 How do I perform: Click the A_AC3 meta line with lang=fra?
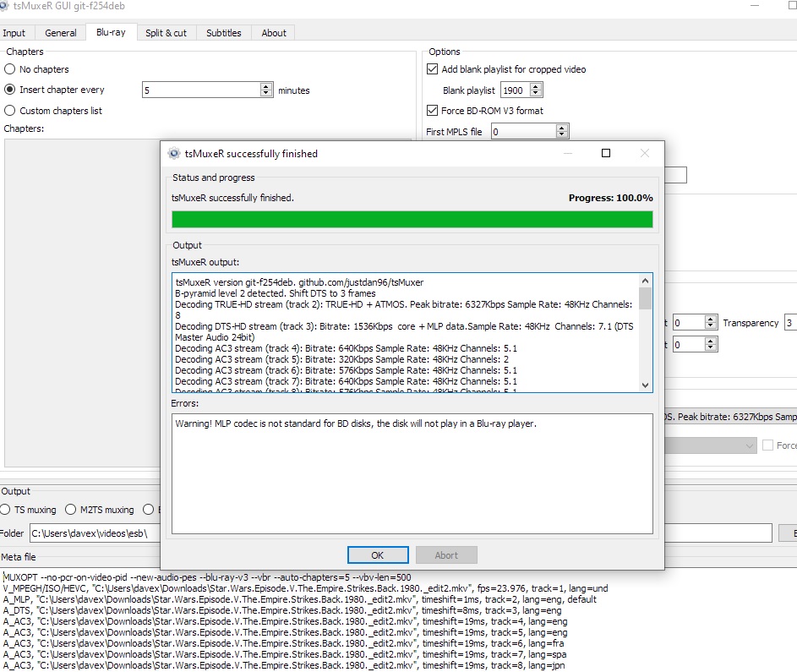pos(284,643)
